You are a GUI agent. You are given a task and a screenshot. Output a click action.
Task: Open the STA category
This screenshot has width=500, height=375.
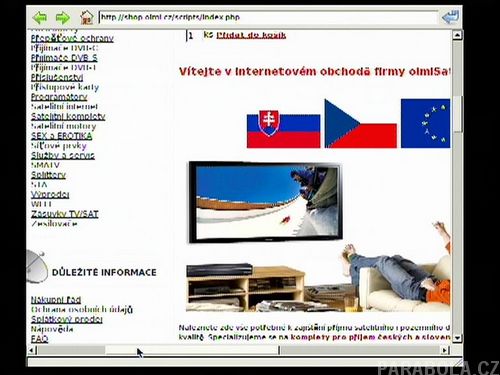coord(39,184)
